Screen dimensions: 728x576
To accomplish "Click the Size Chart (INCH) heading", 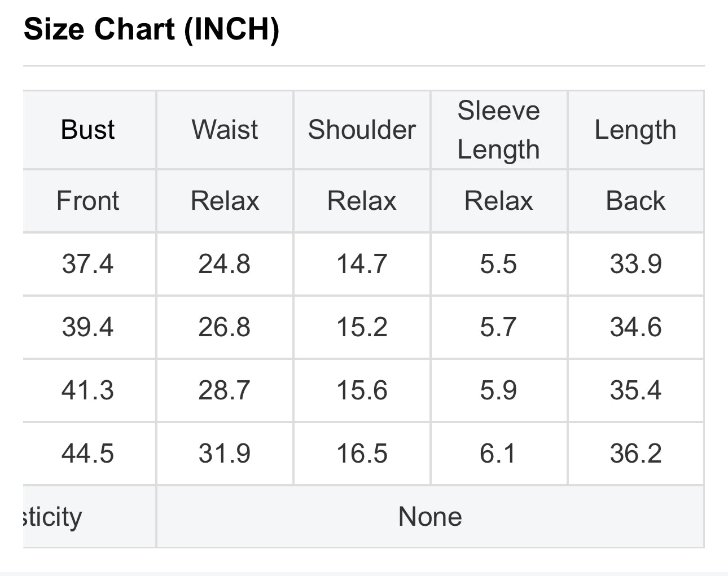I will 151,29.
